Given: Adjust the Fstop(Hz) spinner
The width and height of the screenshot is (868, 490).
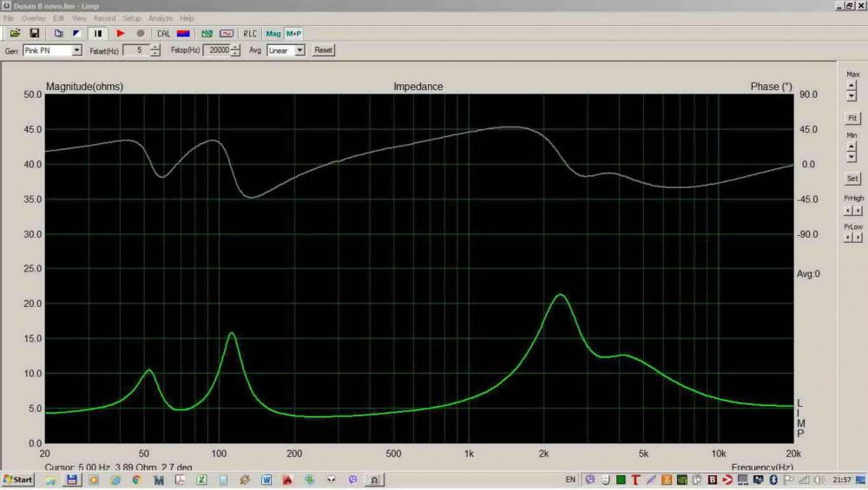Looking at the screenshot, I should click(x=236, y=50).
